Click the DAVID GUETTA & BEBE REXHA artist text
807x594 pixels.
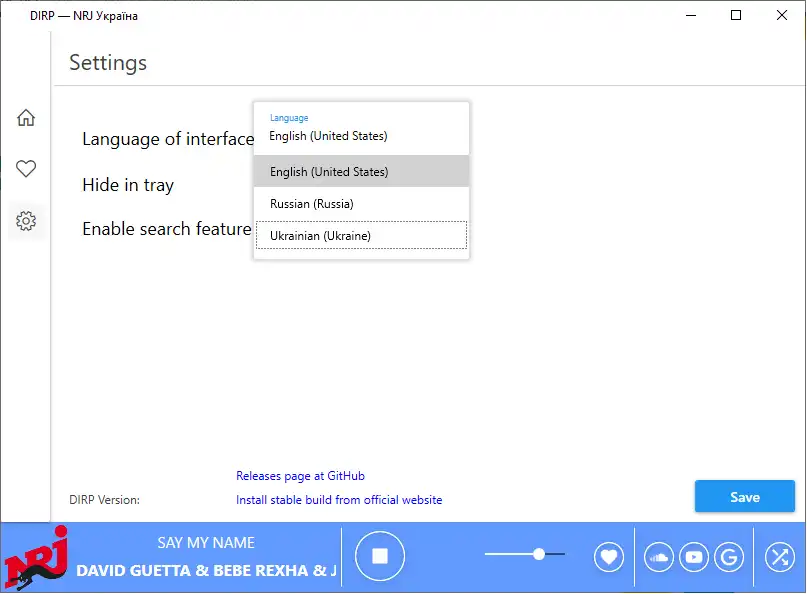pyautogui.click(x=206, y=570)
